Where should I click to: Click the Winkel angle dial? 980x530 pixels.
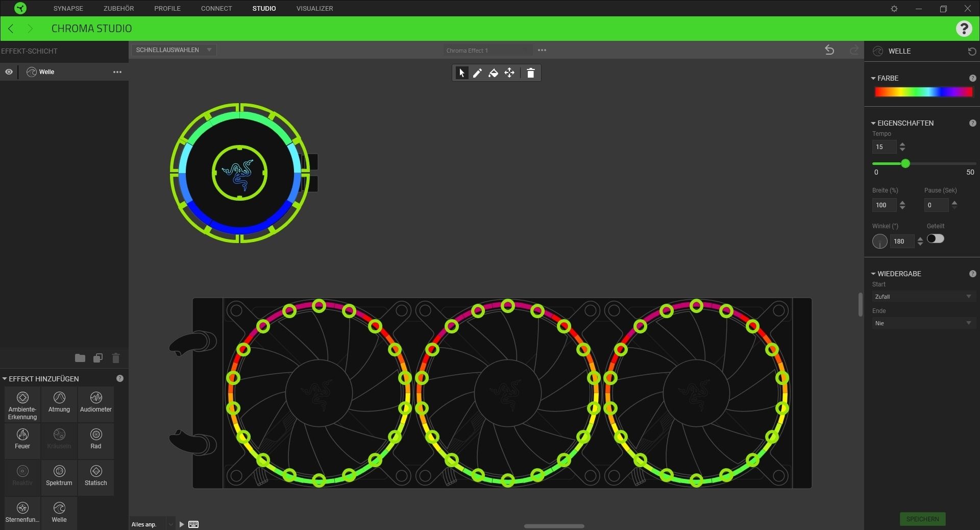pos(880,241)
